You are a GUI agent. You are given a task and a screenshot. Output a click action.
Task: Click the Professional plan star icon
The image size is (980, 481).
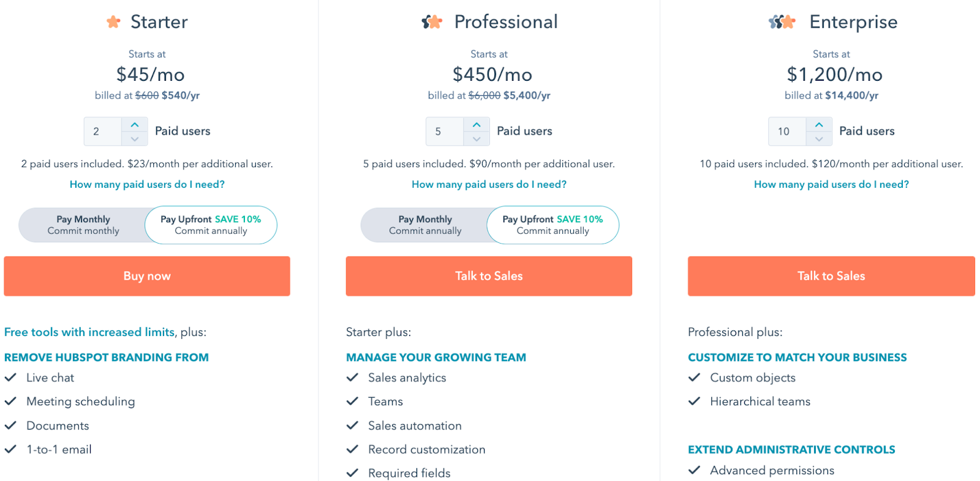tap(432, 23)
